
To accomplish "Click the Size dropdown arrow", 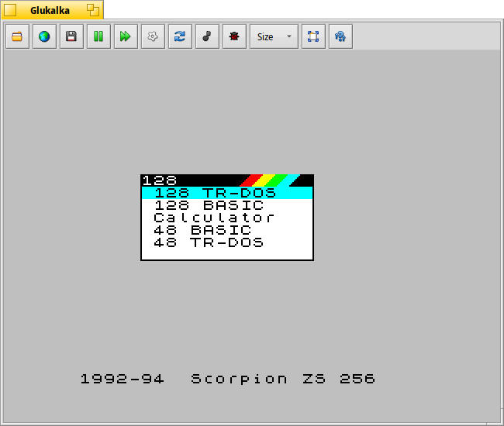I will click(289, 36).
